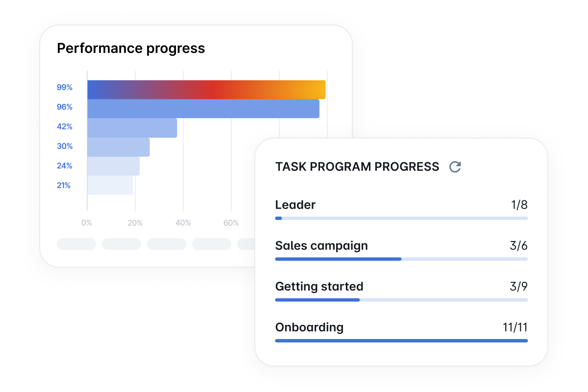Click the refresh icon beside Task Program Progress
The height and width of the screenshot is (392, 588).
point(455,167)
